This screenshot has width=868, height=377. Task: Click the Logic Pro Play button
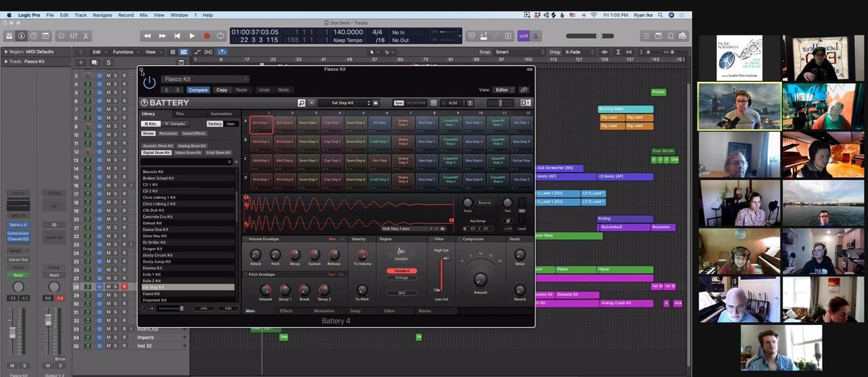pos(192,35)
